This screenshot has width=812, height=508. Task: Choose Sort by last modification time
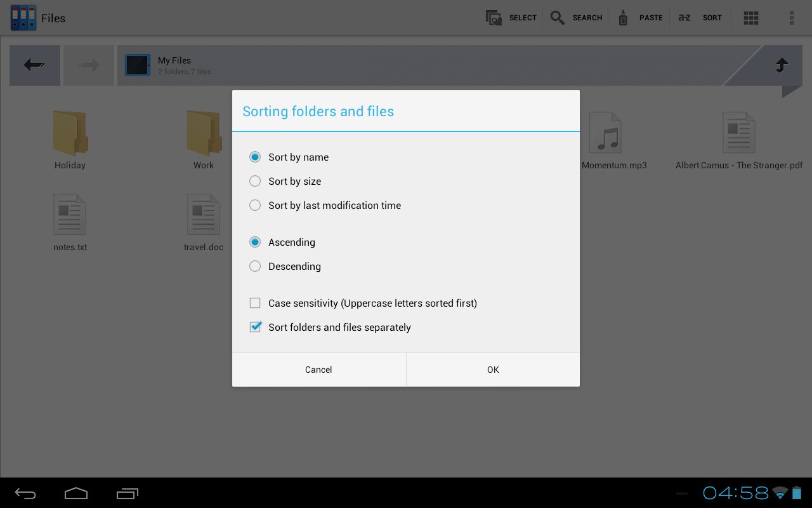point(255,205)
